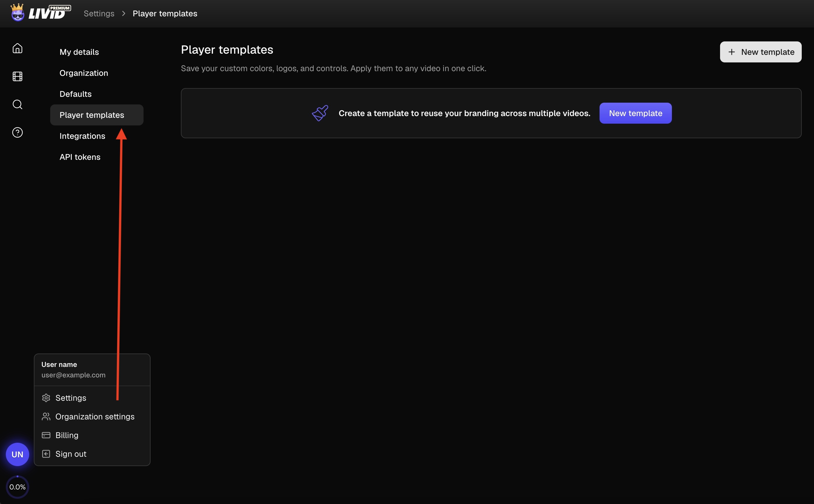Choose Organization settings in user menu
Screen dimensions: 814x504
(x=92, y=416)
